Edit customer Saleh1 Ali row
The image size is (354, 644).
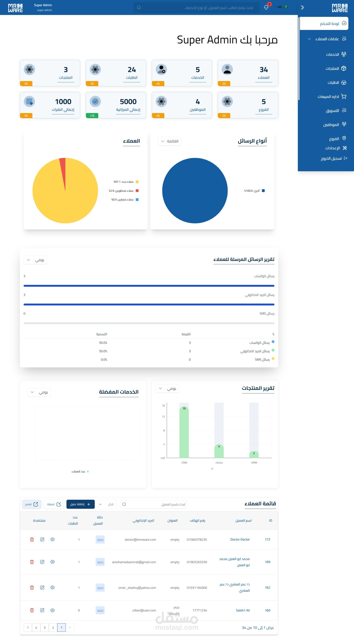tap(42, 610)
